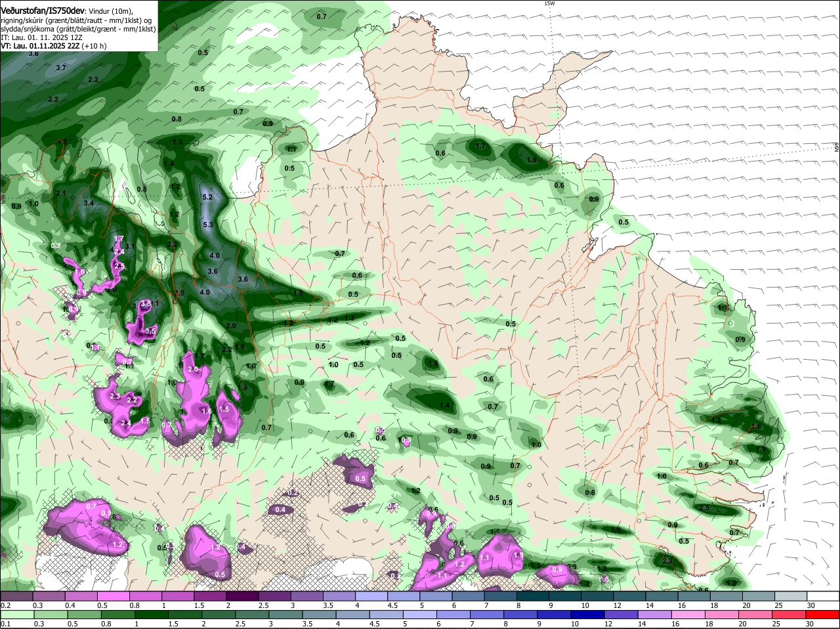Click the 2.3 value inside the pink snow area
This screenshot has height=629, width=840.
pos(115,396)
